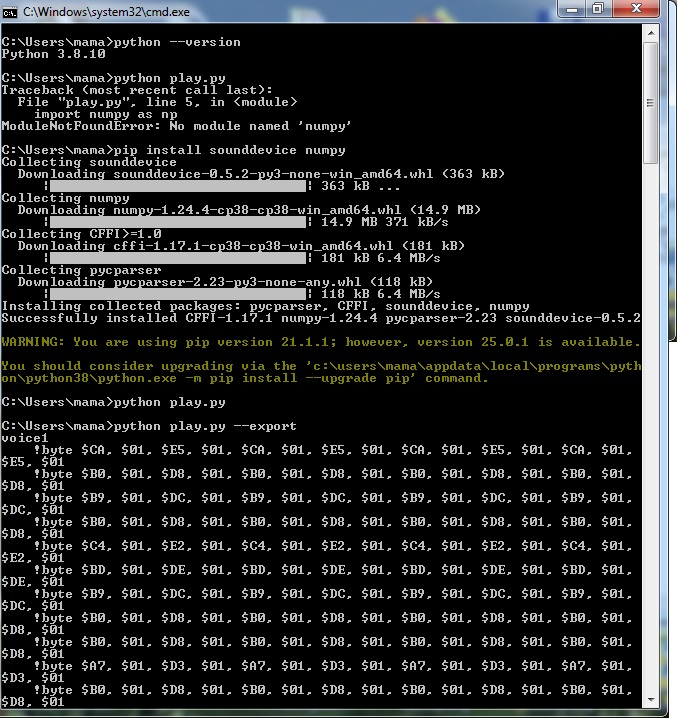
Task: Click the numpy-1.24.4 whl download line
Action: tap(249, 210)
